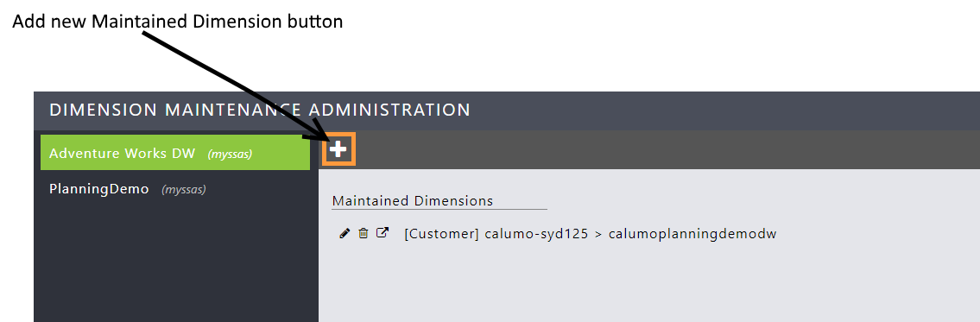Click the plus Add Maintained Dimension button
Screen dimensions: 980x322
(x=338, y=148)
